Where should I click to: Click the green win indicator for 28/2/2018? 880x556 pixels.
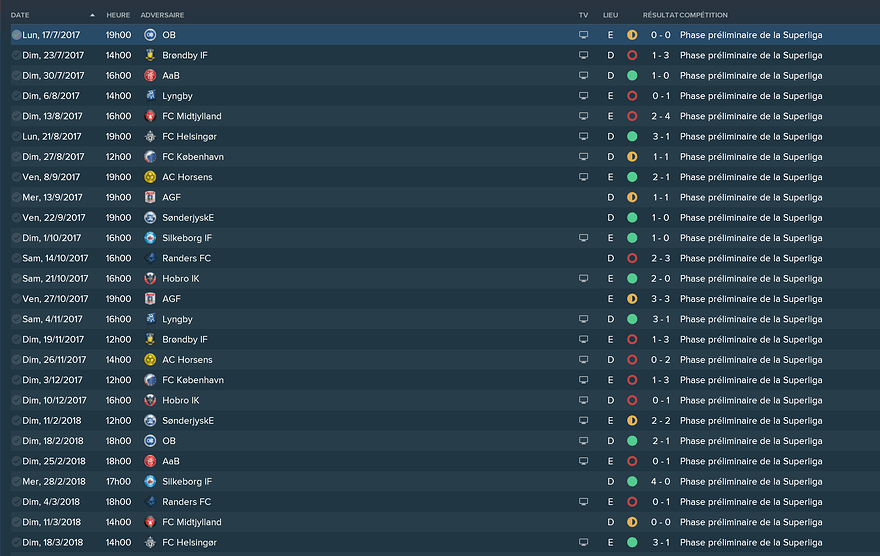click(x=632, y=481)
